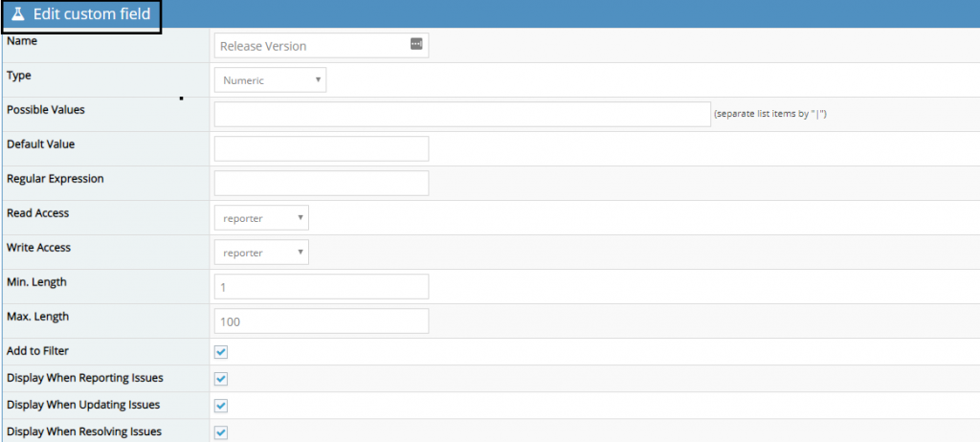Viewport: 980px width, 442px height.
Task: Click the Possible Values text box
Action: pyautogui.click(x=461, y=114)
